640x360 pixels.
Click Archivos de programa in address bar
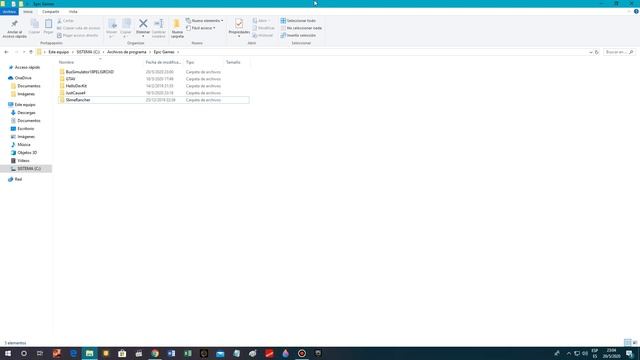127,52
